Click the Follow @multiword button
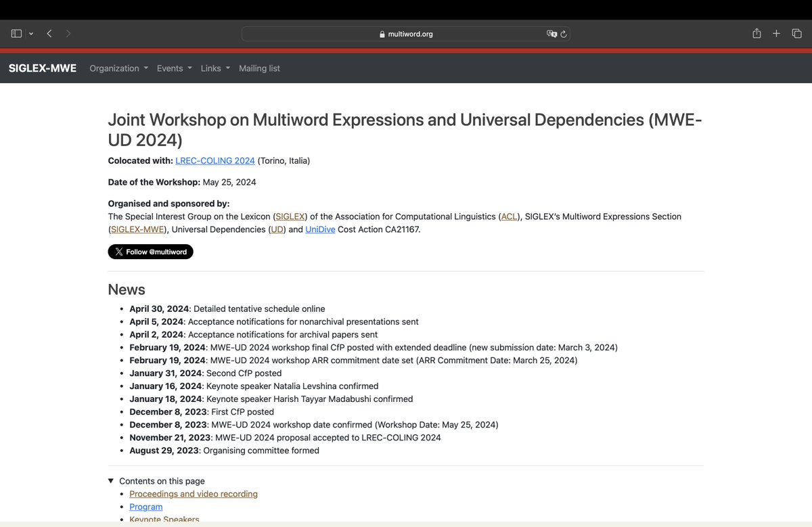This screenshot has width=812, height=527. pyautogui.click(x=151, y=252)
